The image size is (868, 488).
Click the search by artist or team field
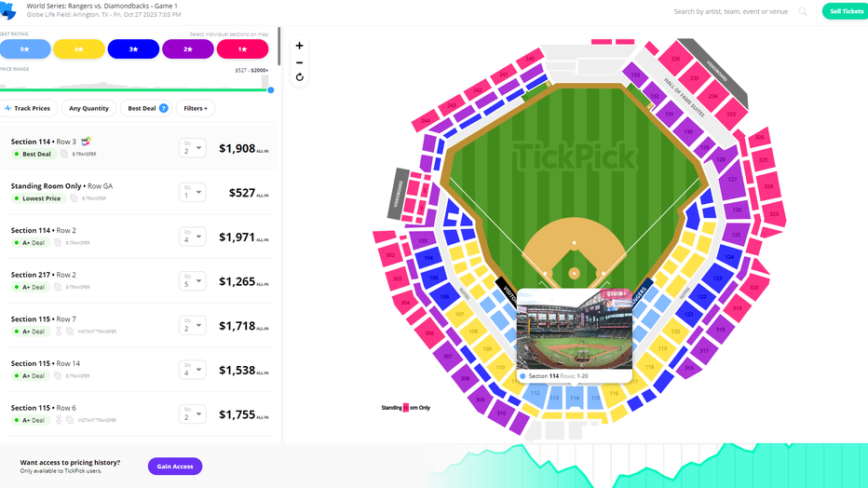coord(730,11)
